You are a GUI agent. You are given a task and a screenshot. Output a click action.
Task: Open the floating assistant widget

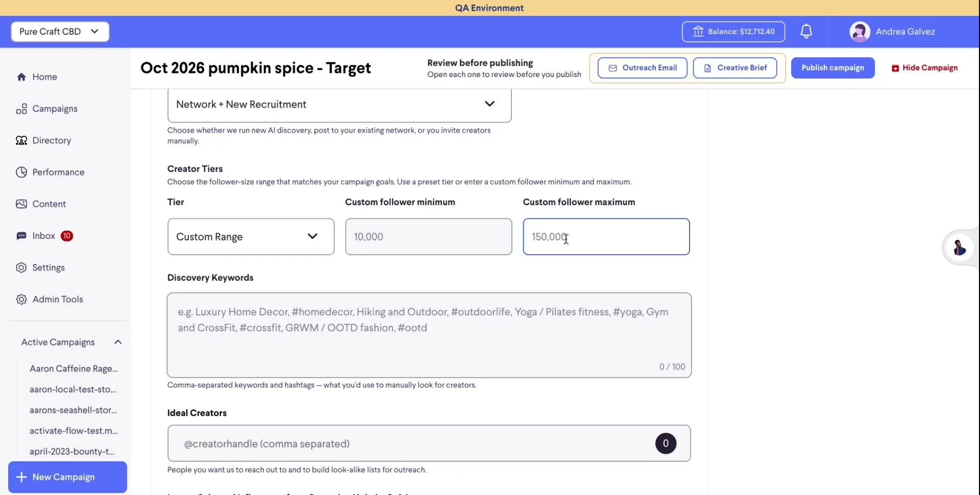[960, 247]
